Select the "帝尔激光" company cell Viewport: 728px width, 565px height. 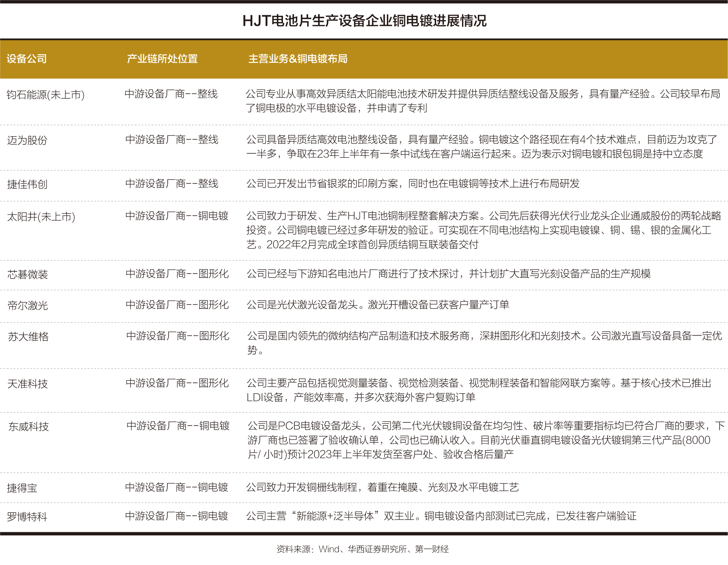(x=27, y=306)
